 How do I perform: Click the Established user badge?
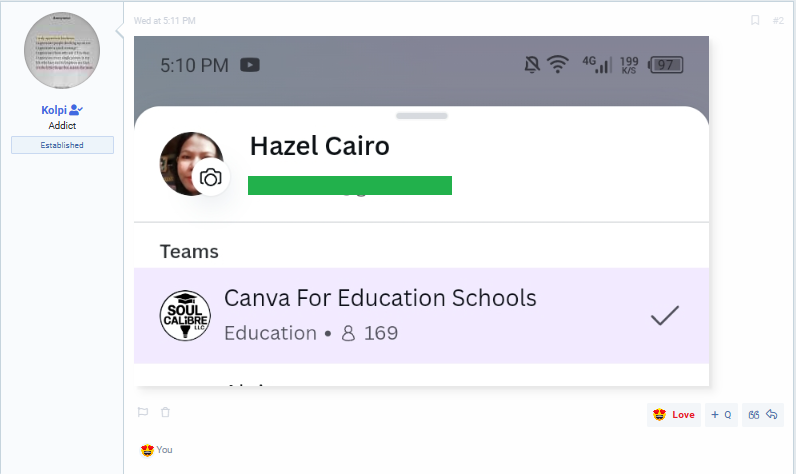click(62, 145)
